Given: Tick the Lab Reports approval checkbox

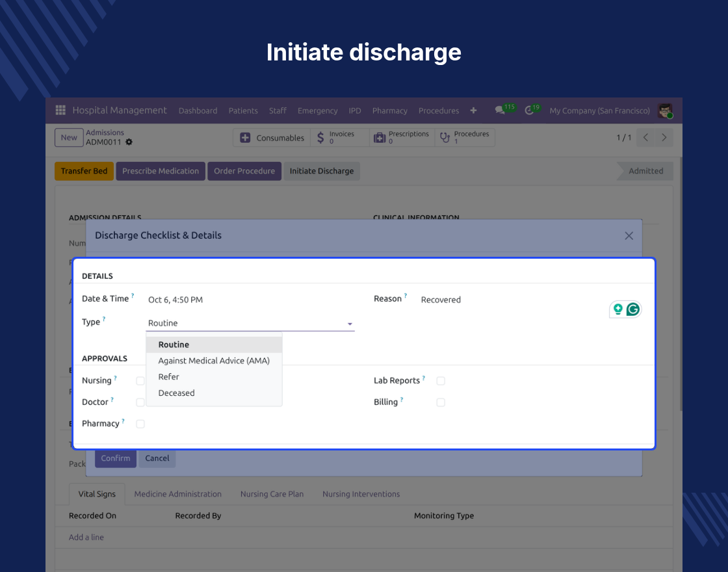Looking at the screenshot, I should pyautogui.click(x=441, y=381).
